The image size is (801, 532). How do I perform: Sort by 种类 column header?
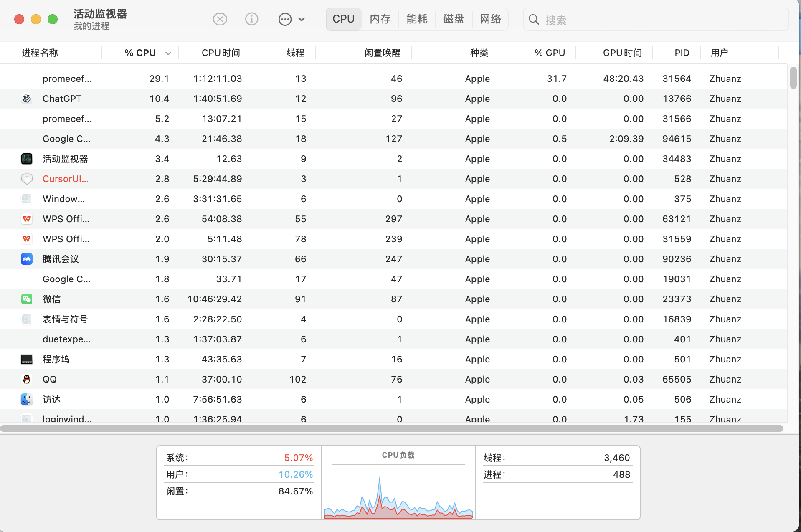coord(479,53)
